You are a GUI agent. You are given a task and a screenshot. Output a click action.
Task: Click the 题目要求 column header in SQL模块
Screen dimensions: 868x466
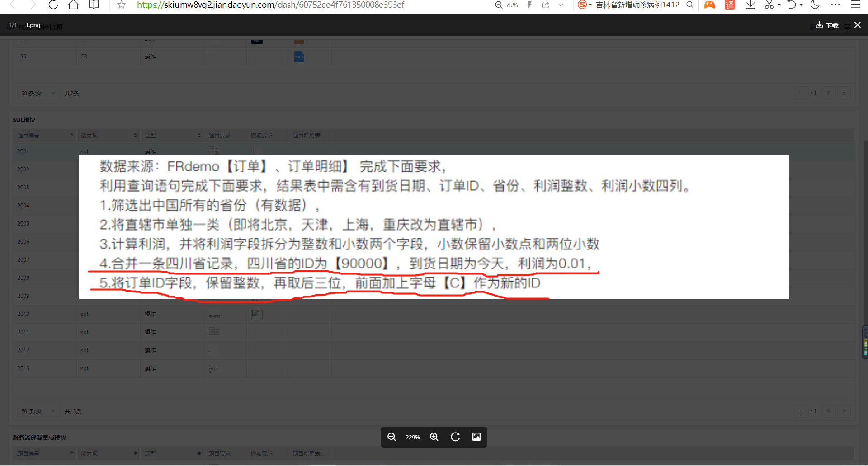click(220, 135)
